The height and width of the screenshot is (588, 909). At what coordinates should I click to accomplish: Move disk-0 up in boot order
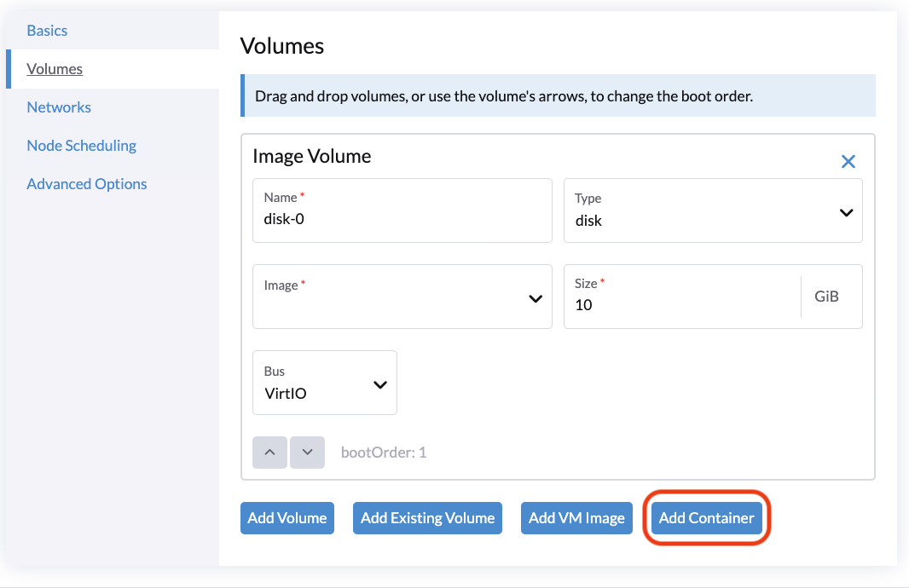tap(269, 453)
